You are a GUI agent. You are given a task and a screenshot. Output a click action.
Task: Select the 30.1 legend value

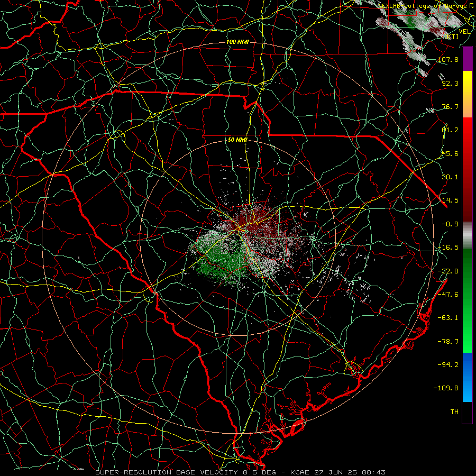[450, 177]
